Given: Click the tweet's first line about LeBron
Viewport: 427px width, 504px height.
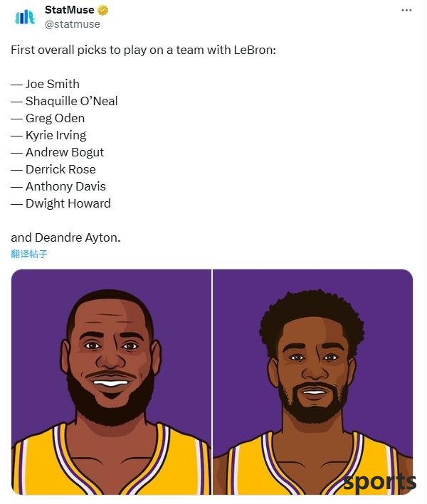Looking at the screenshot, I should (144, 50).
